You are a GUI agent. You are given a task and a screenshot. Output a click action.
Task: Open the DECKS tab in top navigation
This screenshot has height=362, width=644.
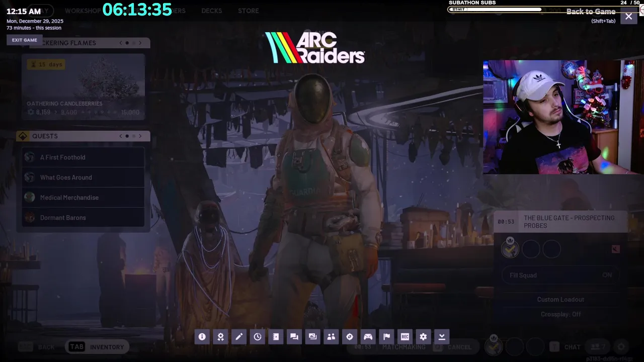[x=211, y=11]
